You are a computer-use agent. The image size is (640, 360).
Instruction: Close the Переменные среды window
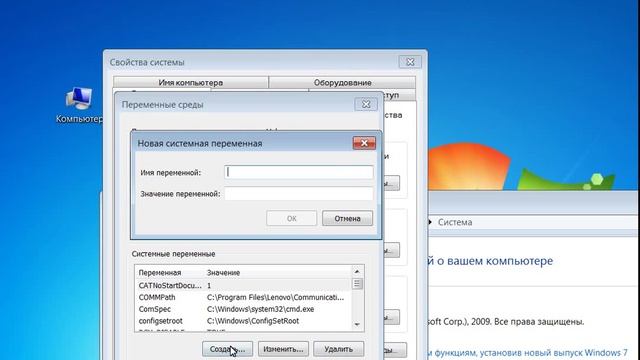[x=366, y=104]
